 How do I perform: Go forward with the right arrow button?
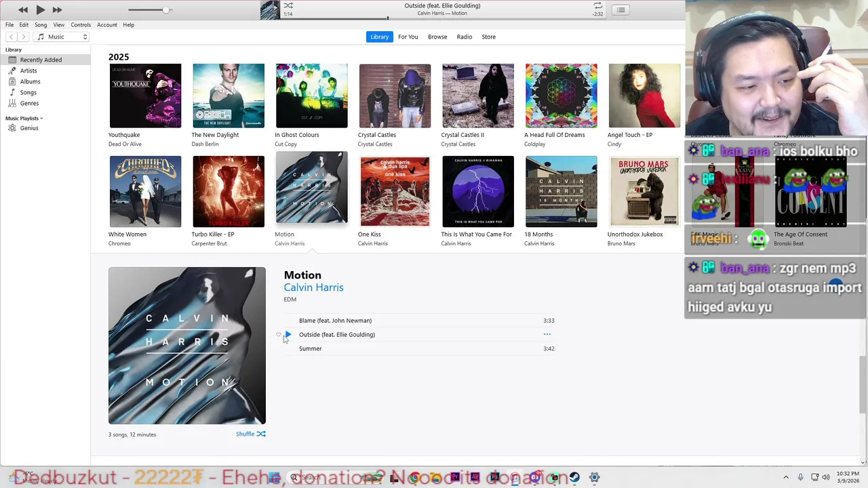pos(24,37)
